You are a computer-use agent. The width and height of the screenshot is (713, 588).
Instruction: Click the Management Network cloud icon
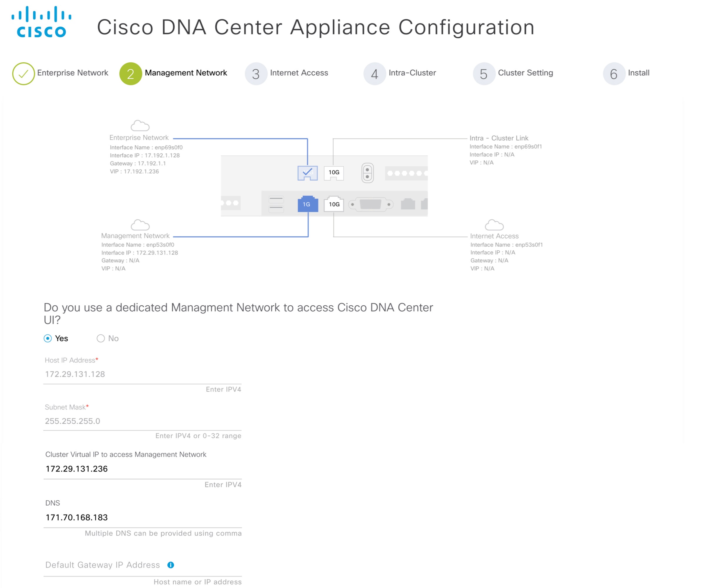(x=140, y=224)
